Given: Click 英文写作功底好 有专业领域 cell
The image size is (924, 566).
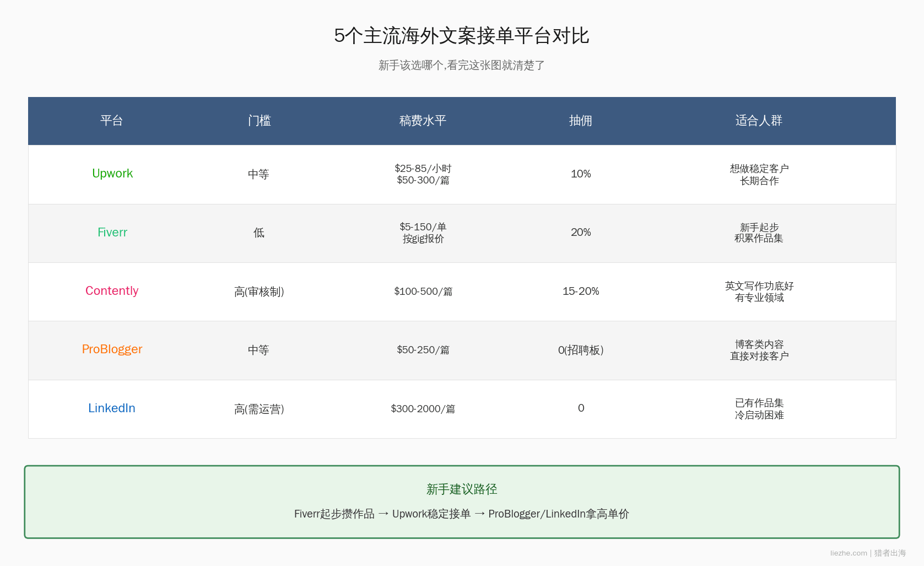Looking at the screenshot, I should tap(759, 292).
